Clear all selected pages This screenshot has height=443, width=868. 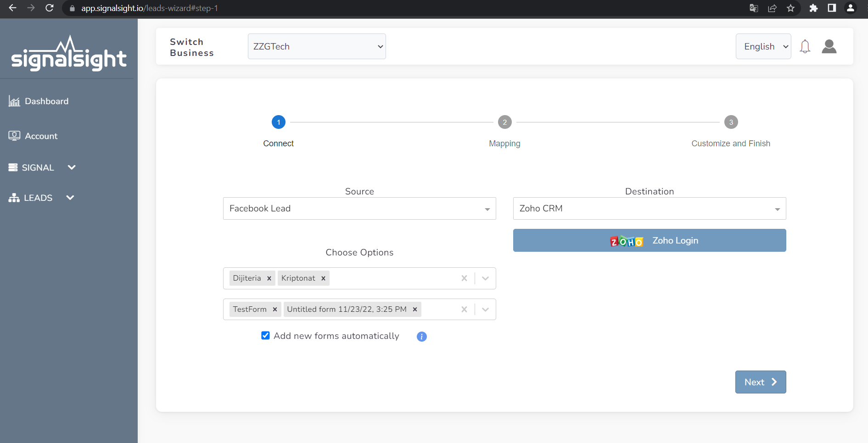pos(464,278)
